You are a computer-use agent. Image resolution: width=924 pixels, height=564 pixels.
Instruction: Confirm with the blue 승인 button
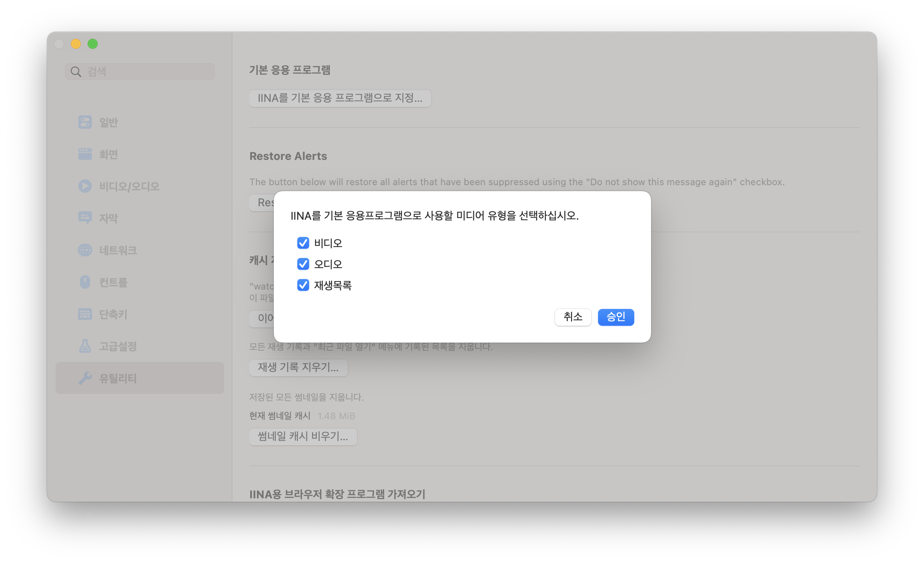pyautogui.click(x=616, y=317)
